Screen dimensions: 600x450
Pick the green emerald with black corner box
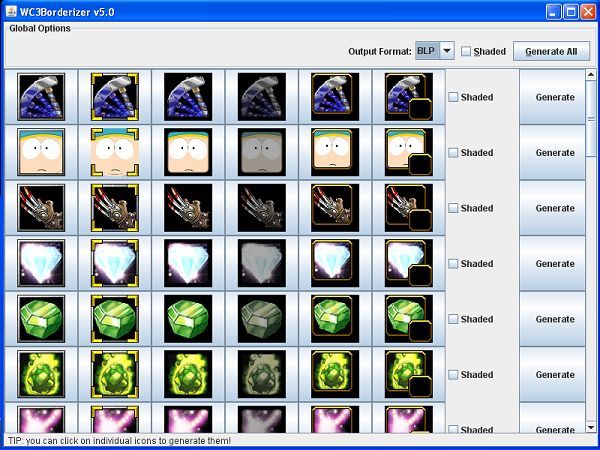click(x=409, y=319)
